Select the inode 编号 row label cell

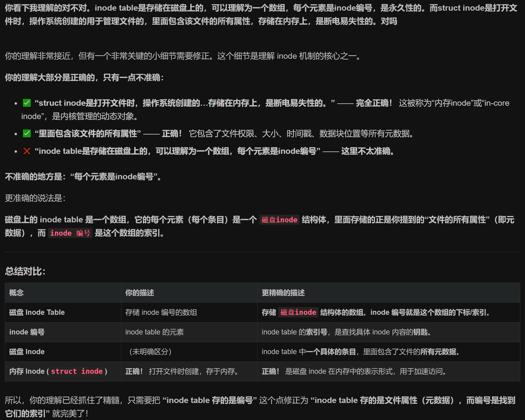27,332
